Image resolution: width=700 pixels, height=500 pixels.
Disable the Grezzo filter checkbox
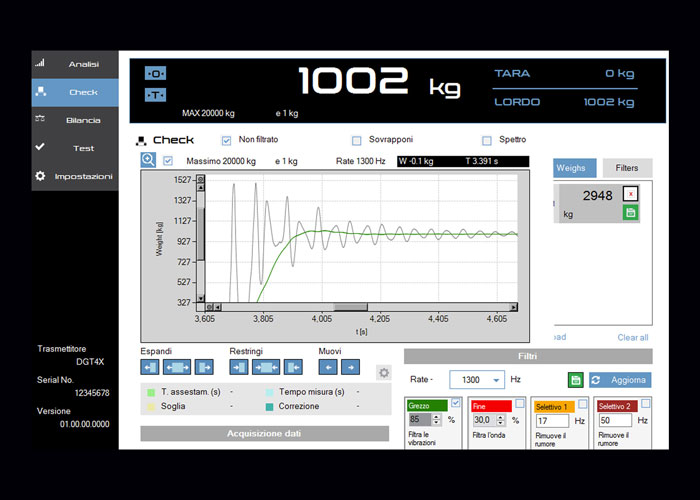point(456,403)
